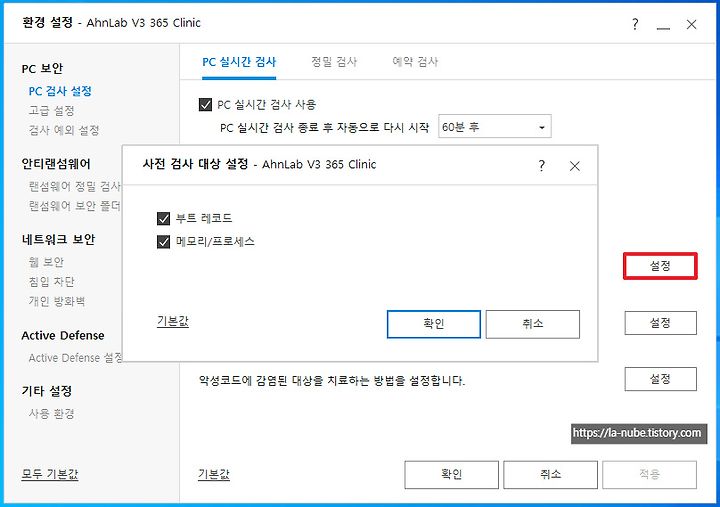The width and height of the screenshot is (720, 507).
Task: Open help in main 환경 설정 window
Action: [635, 24]
